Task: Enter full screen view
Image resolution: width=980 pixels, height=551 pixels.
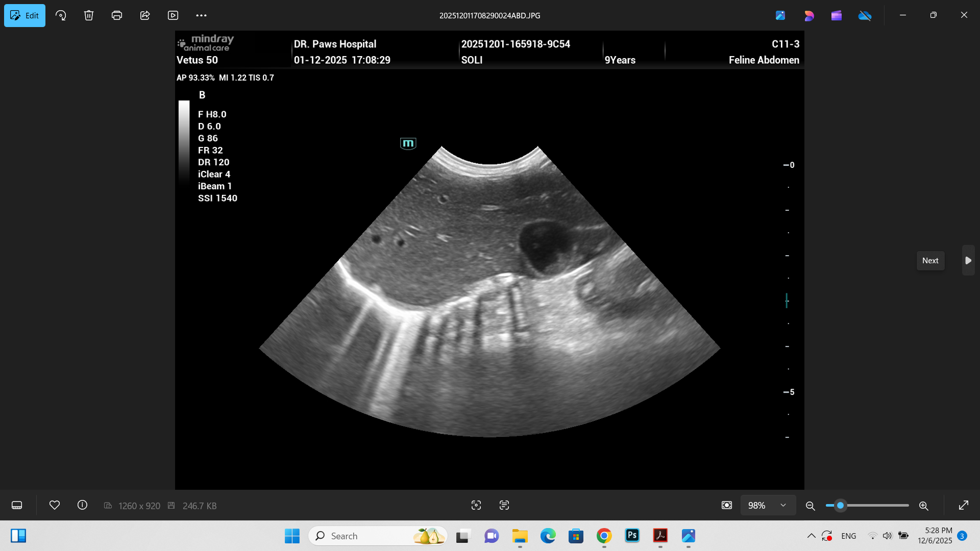Action: coord(964,505)
